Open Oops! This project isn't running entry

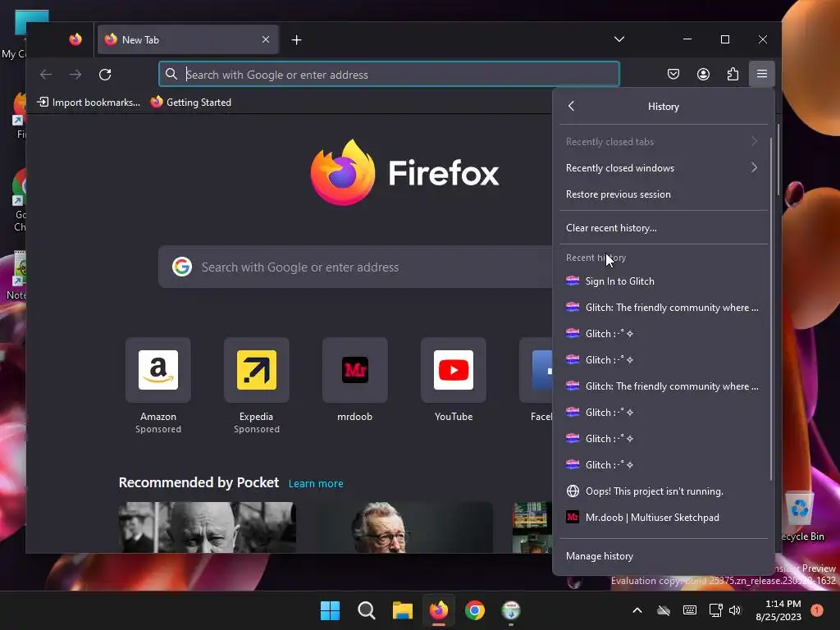pyautogui.click(x=663, y=491)
